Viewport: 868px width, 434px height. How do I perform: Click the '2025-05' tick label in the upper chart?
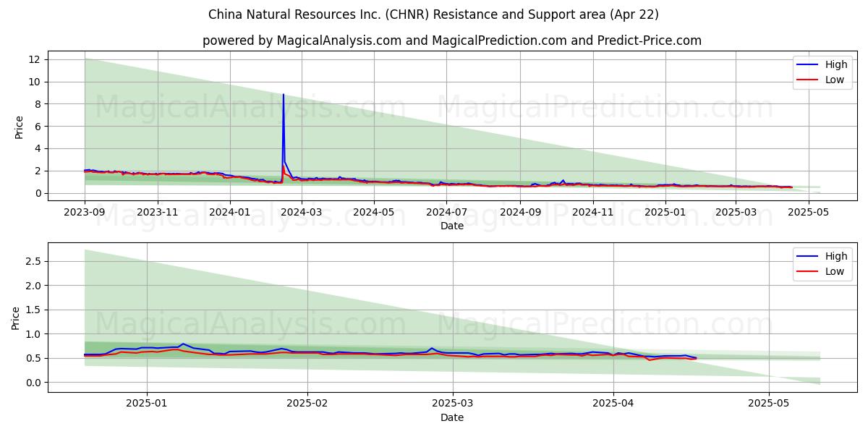coord(808,213)
